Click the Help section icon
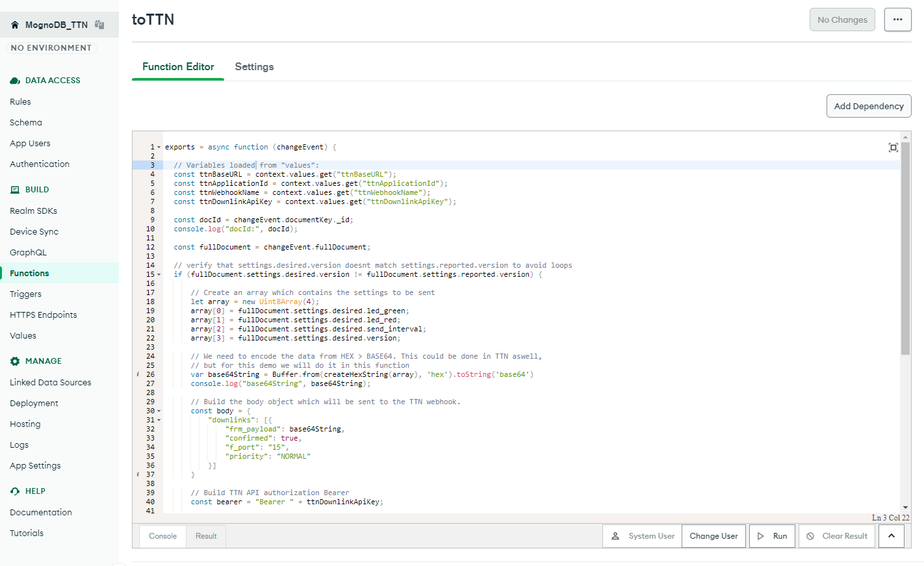 coord(15,491)
